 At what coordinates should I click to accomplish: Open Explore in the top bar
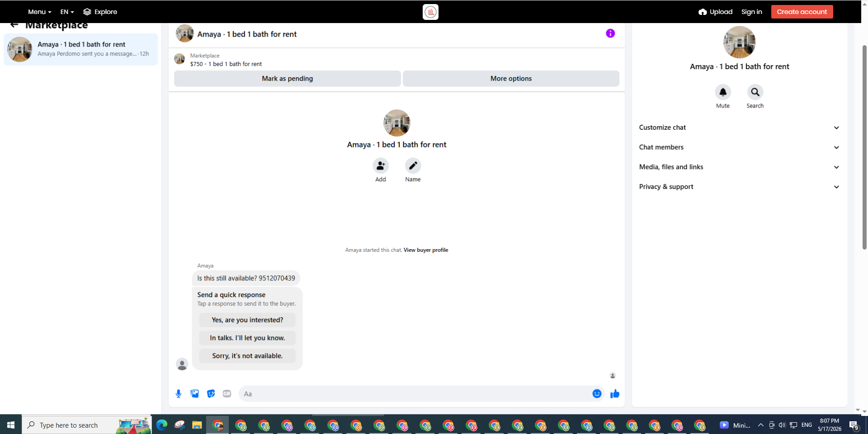(x=100, y=12)
